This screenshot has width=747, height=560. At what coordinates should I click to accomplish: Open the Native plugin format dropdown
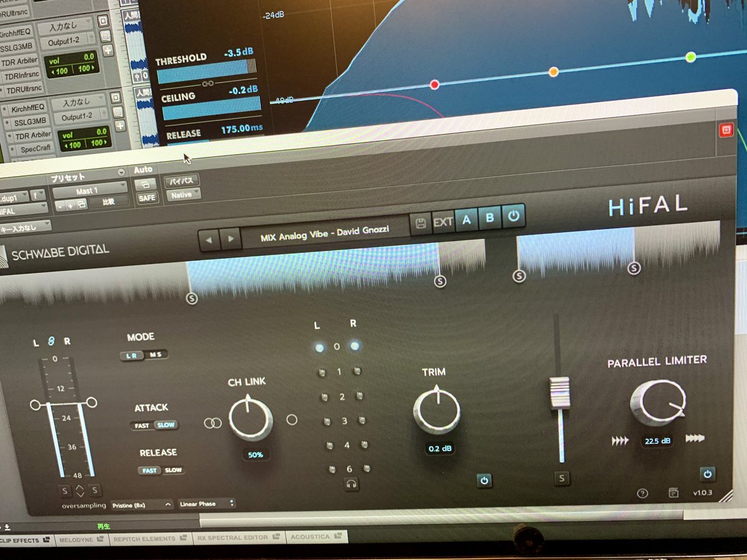183,195
